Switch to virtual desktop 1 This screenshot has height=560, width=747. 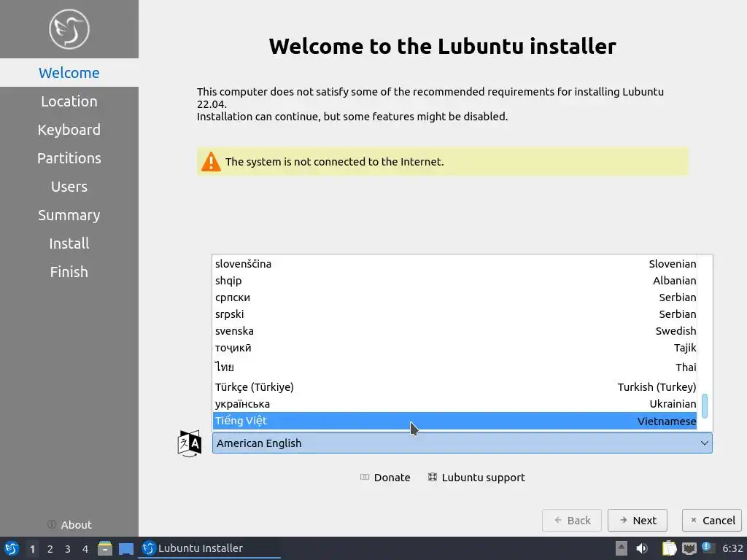click(32, 548)
